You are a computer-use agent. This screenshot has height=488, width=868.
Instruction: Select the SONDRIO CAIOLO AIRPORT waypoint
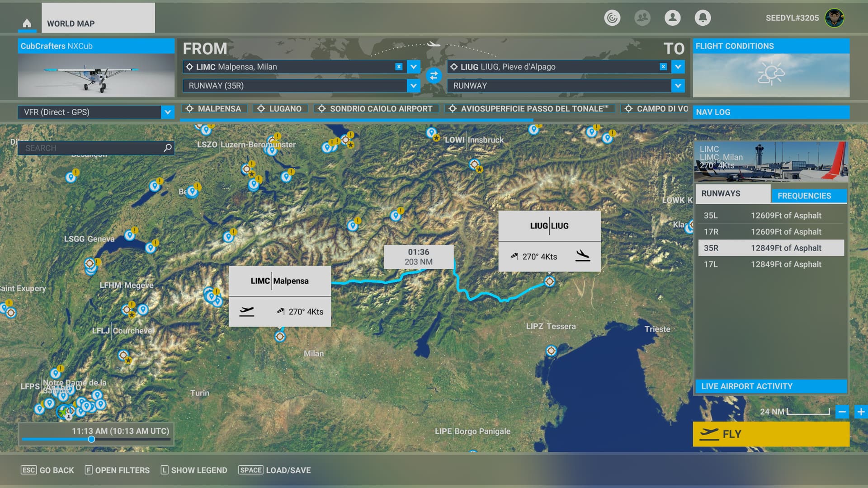376,109
